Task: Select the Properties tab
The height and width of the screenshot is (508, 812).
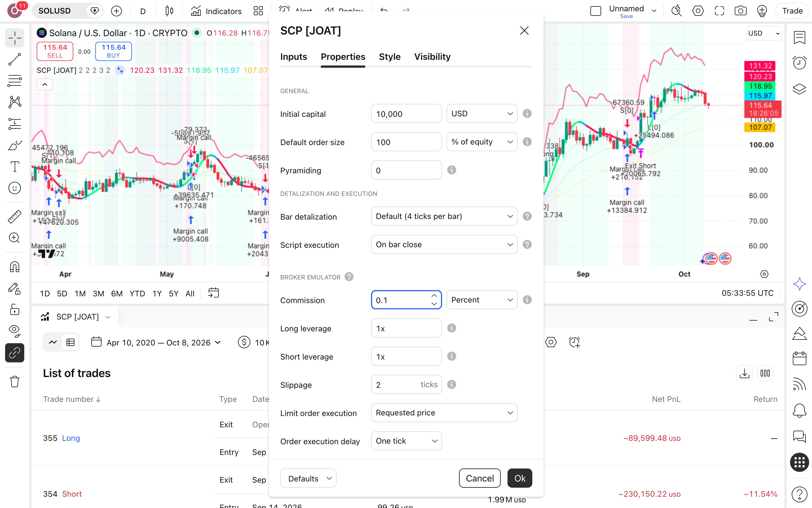Action: 343,57
